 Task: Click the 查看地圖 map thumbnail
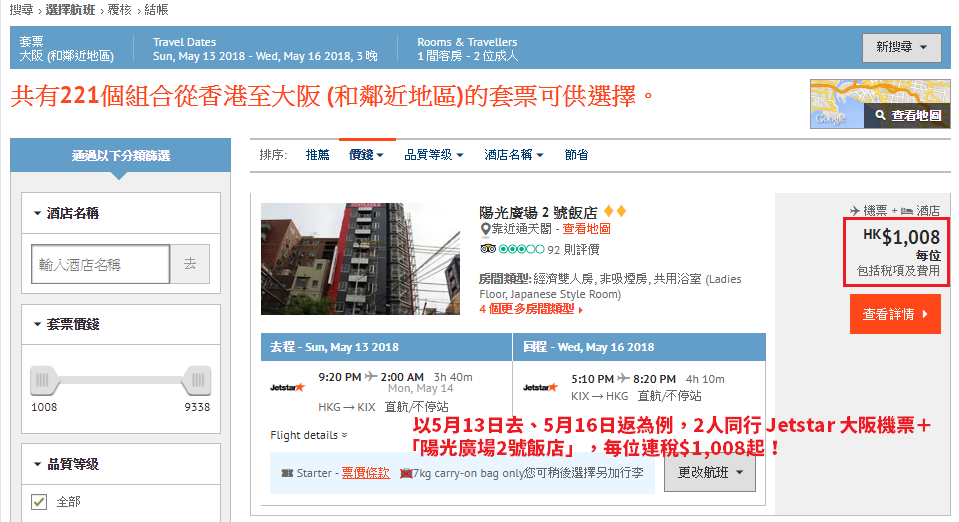coord(880,103)
